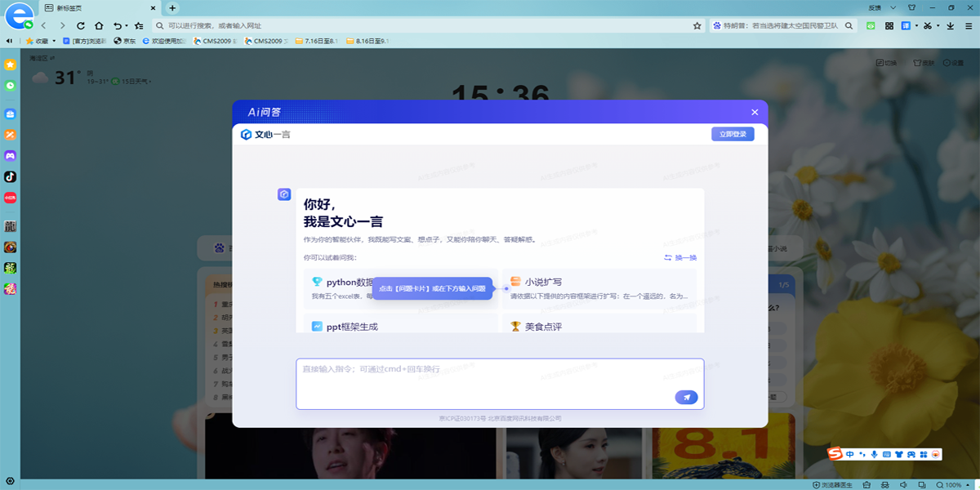Open the soft keyboard icon on the input bar
The image size is (980, 490).
[888, 455]
